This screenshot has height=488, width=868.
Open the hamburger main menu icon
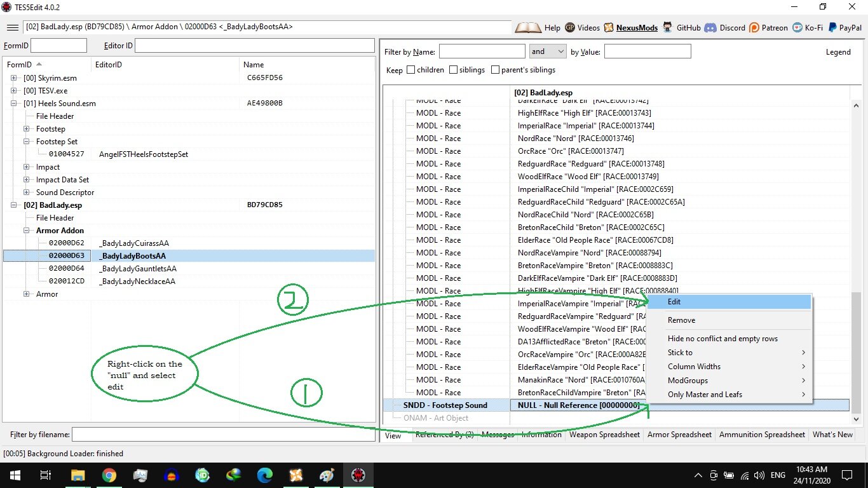coord(12,27)
